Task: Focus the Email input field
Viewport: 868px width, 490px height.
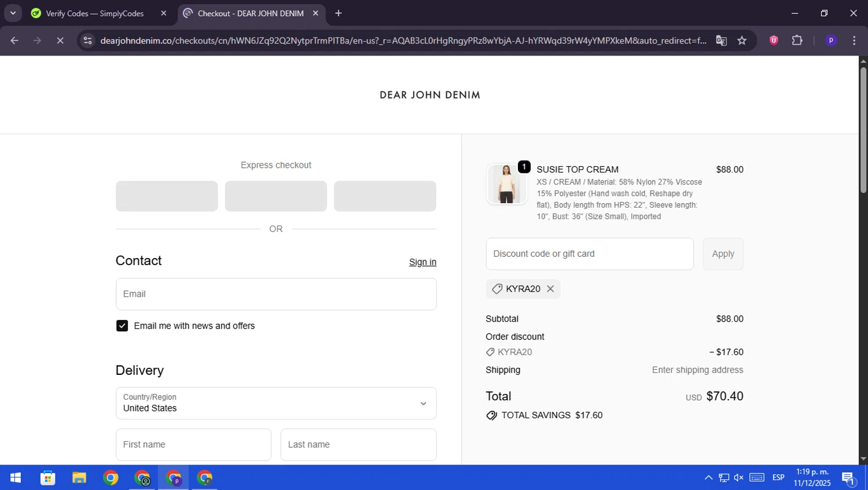Action: pos(276,294)
